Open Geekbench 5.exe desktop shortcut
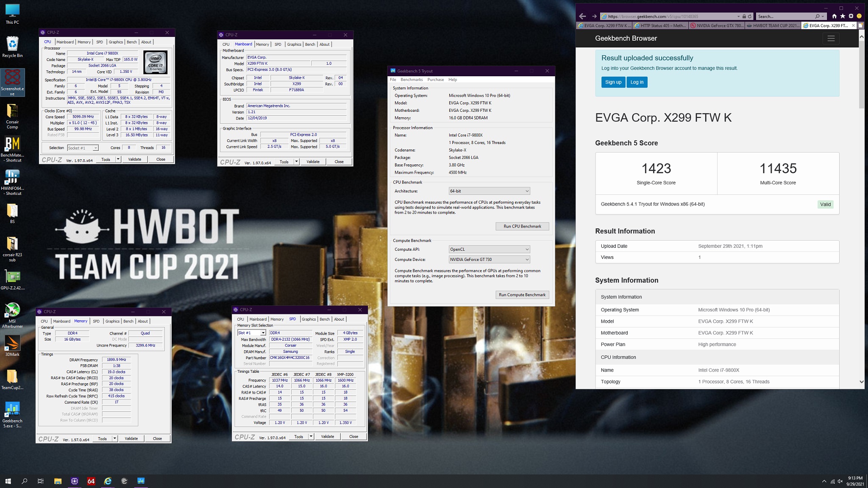 coord(12,415)
